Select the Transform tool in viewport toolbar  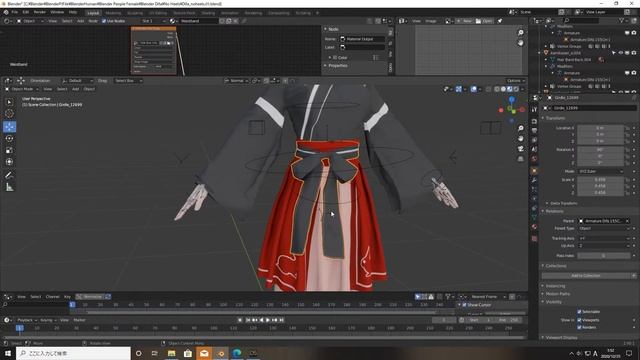point(9,162)
